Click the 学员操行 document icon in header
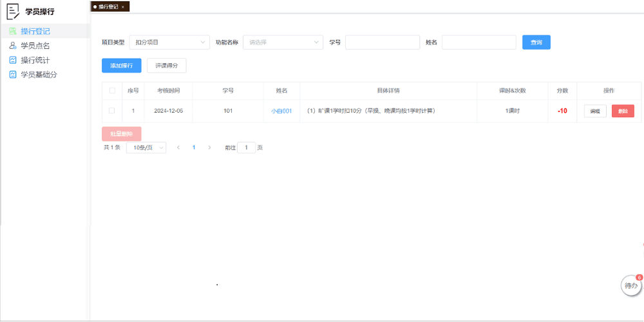Image resolution: width=644 pixels, height=322 pixels. tap(14, 12)
